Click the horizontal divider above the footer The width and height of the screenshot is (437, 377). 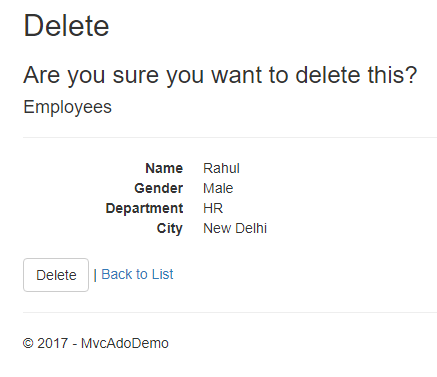(x=230, y=312)
